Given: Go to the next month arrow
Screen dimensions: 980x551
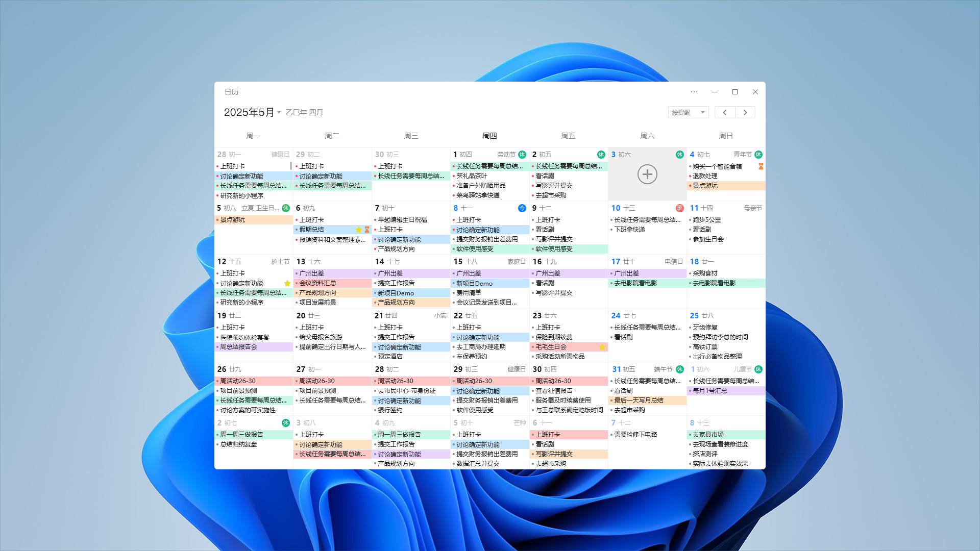Looking at the screenshot, I should point(745,112).
